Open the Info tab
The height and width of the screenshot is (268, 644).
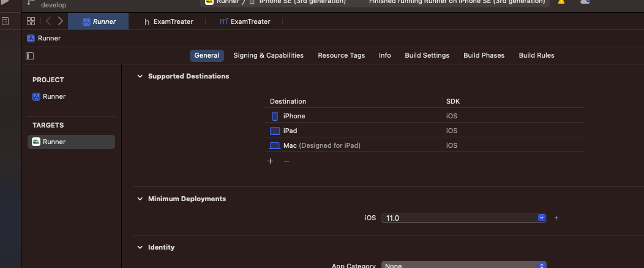(385, 56)
